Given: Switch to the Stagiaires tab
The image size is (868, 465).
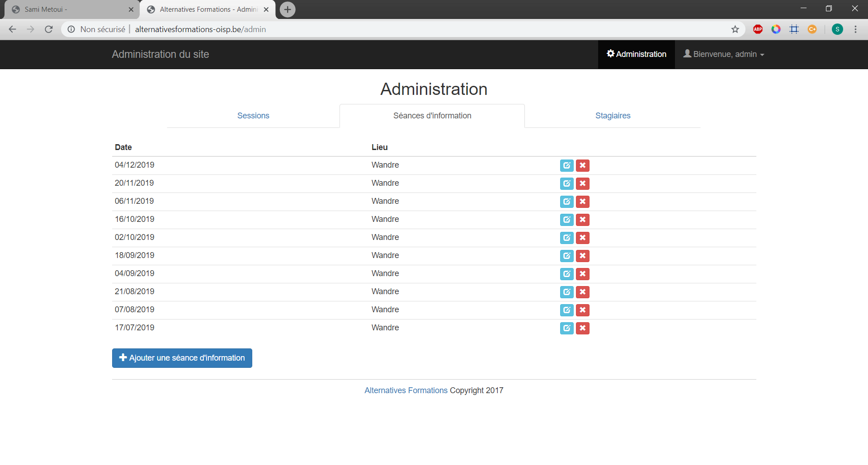Looking at the screenshot, I should 613,116.
